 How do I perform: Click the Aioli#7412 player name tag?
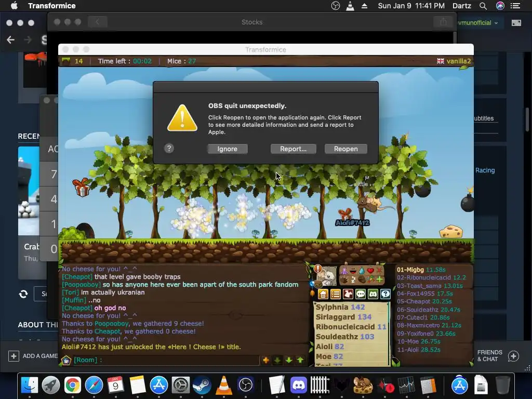click(352, 222)
